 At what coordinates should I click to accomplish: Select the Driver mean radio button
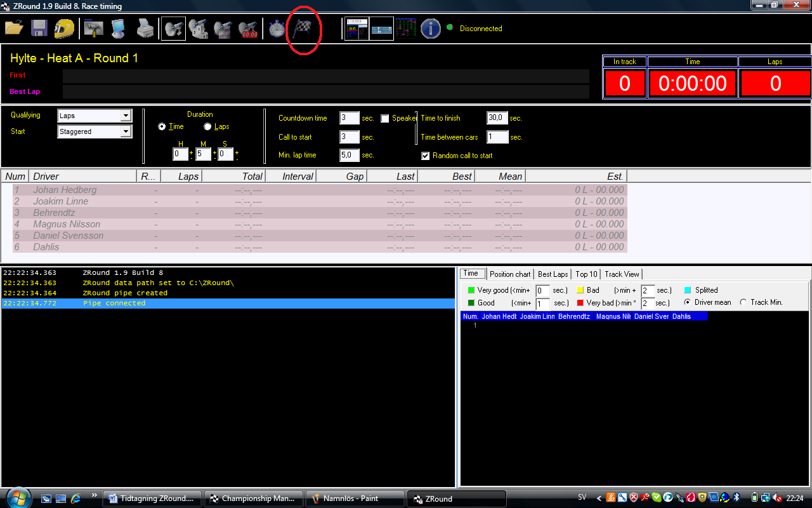tap(688, 302)
